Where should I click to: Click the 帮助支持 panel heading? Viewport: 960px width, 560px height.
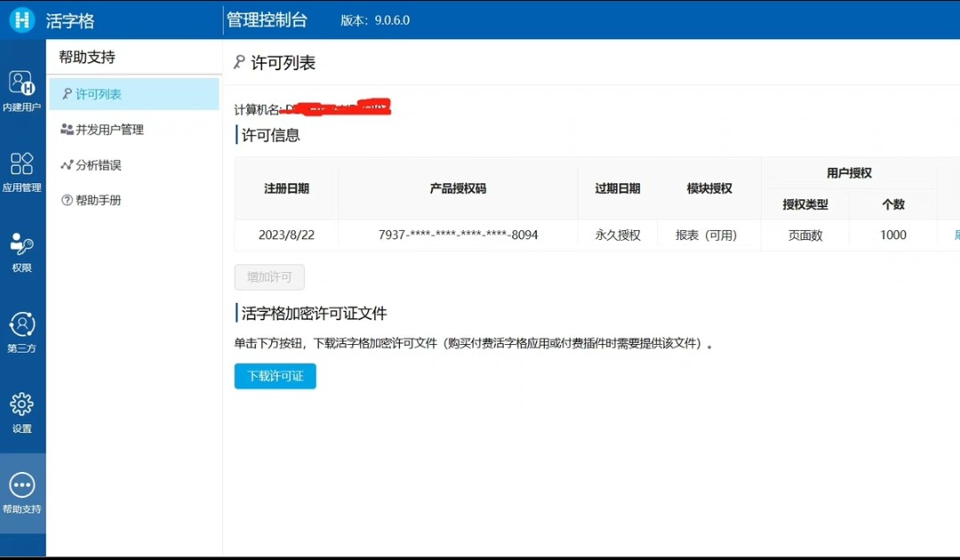click(87, 57)
